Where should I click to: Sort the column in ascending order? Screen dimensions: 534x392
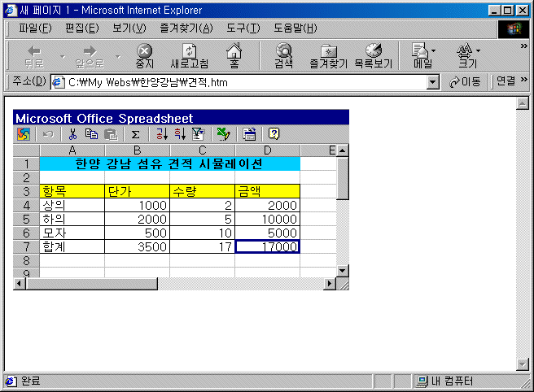point(162,134)
